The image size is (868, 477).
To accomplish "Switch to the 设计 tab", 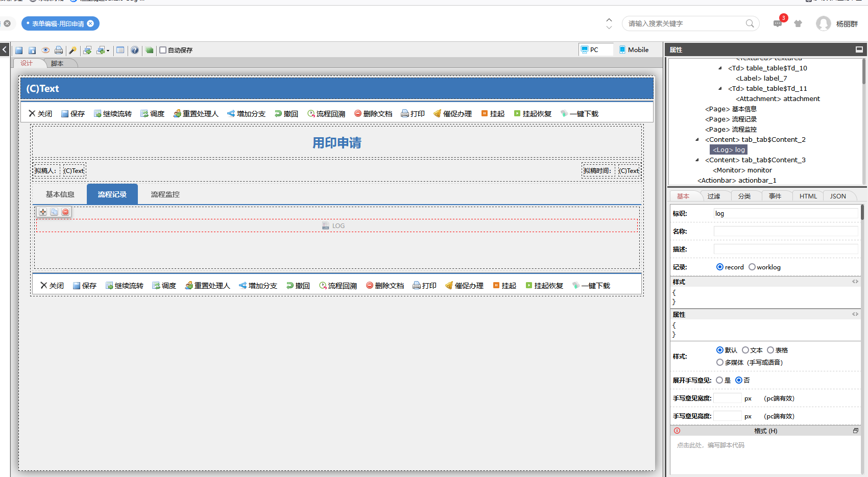I will pyautogui.click(x=27, y=63).
